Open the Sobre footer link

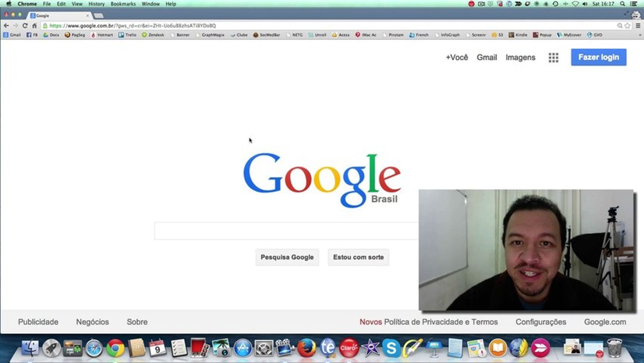[x=137, y=322]
